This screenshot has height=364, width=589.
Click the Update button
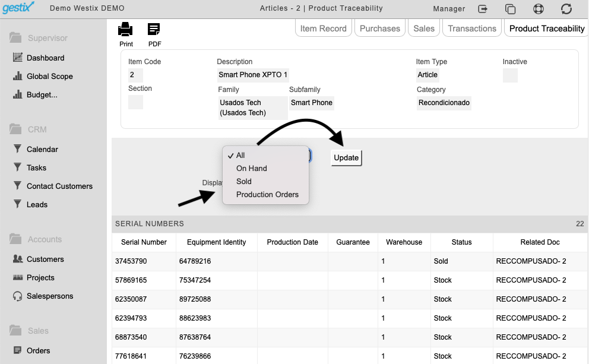pyautogui.click(x=346, y=158)
